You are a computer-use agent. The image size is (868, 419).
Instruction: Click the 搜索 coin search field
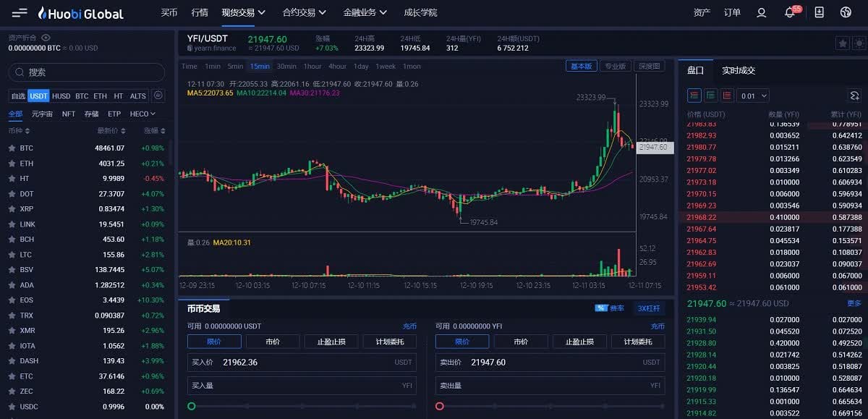click(87, 72)
